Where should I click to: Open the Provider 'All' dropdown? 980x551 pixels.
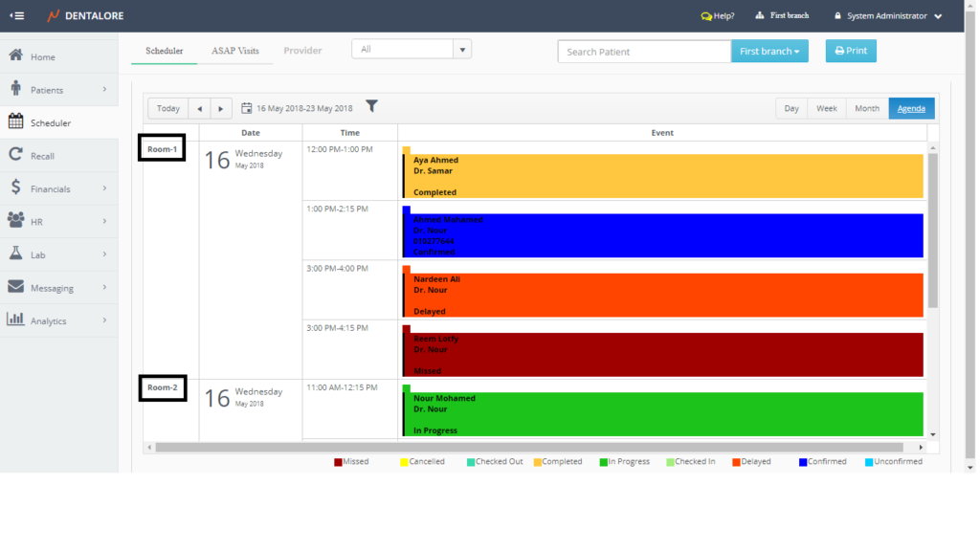coord(412,50)
